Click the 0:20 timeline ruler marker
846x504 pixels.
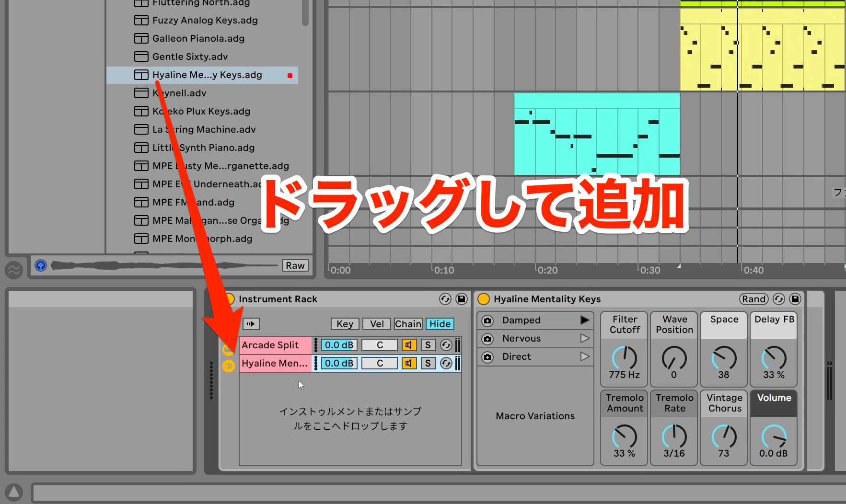coord(547,270)
